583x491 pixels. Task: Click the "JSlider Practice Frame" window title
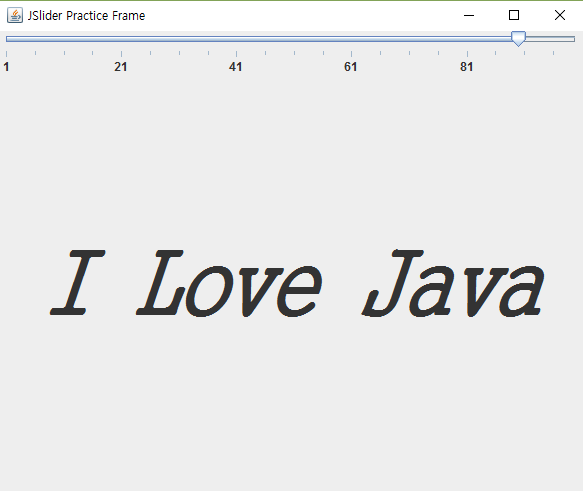pos(86,16)
